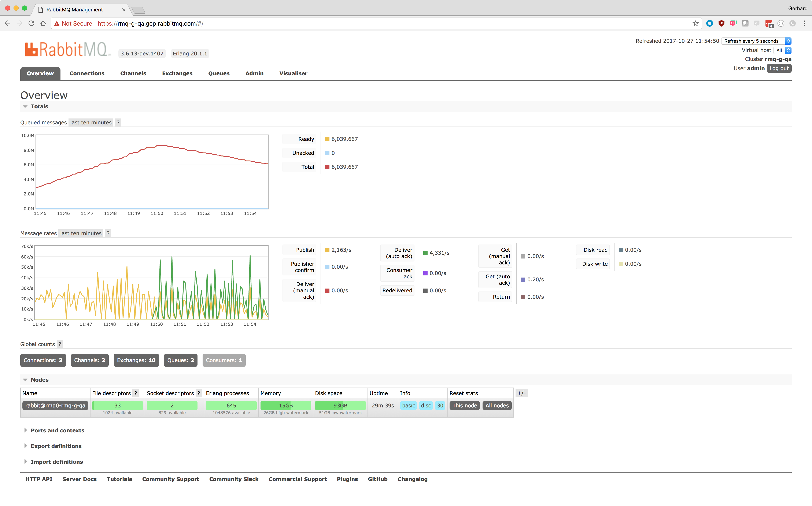Click the Queued messages chart
Image resolution: width=812 pixels, height=506 pixels.
[x=152, y=172]
